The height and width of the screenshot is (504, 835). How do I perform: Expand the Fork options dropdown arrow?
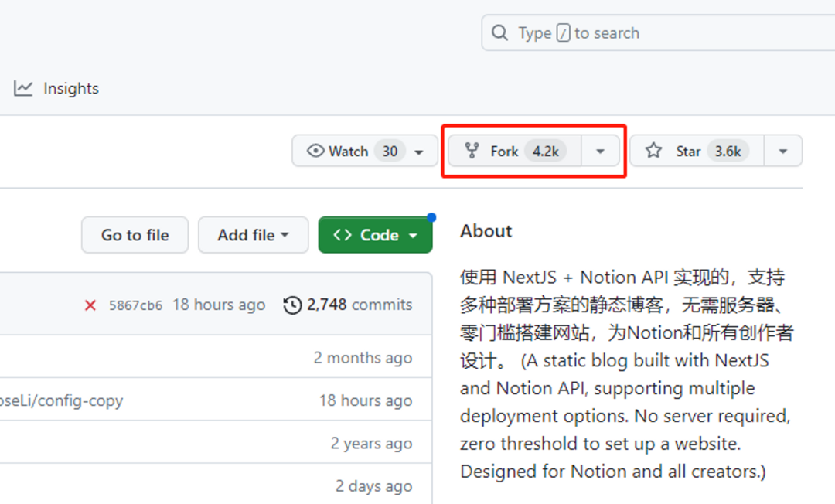click(600, 152)
